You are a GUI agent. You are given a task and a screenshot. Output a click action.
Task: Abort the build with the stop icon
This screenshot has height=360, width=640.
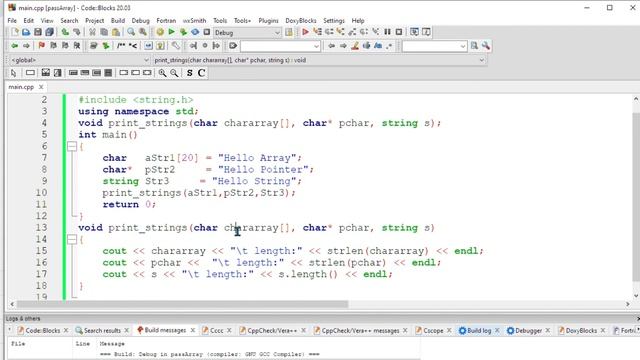[207, 32]
